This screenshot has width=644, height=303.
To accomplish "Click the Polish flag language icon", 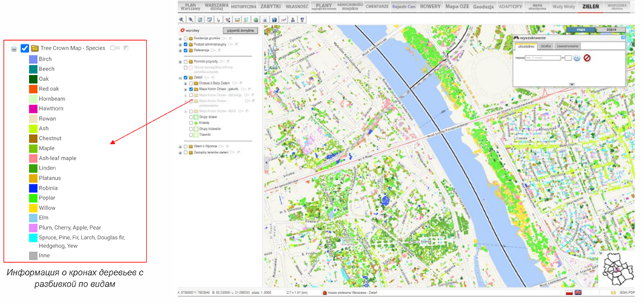I will [x=568, y=293].
